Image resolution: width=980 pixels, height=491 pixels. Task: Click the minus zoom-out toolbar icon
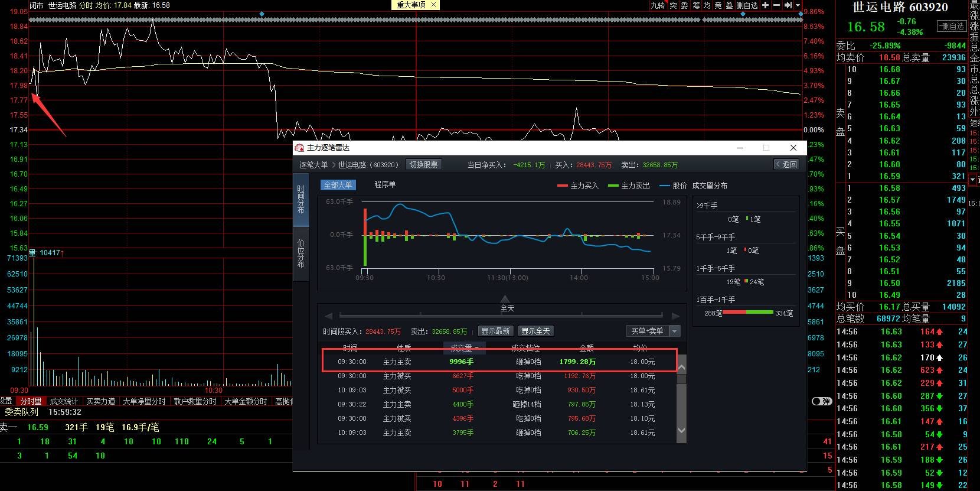coord(777,5)
